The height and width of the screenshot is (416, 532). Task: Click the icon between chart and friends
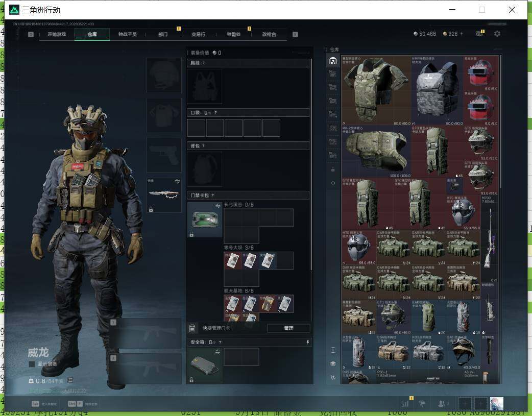pos(422,404)
